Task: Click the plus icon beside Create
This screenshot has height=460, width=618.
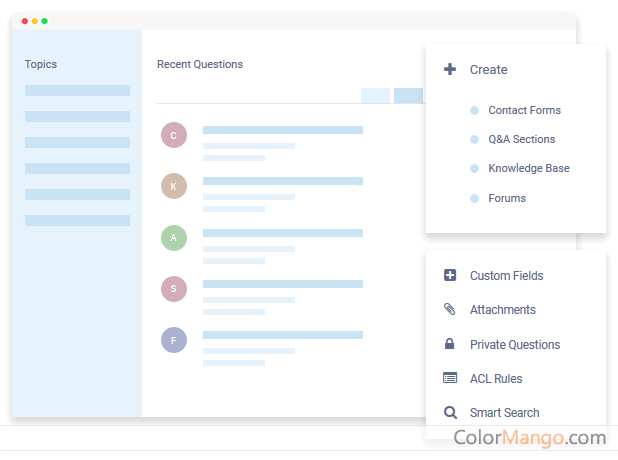Action: pyautogui.click(x=450, y=70)
